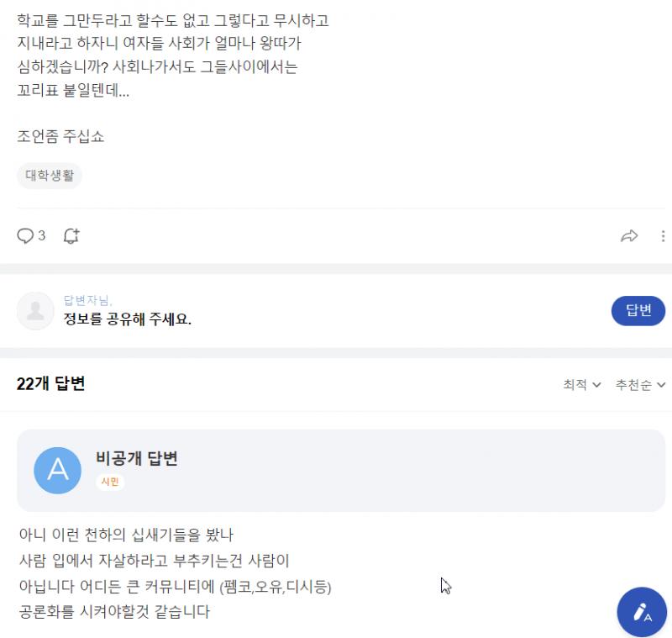The width and height of the screenshot is (672, 638).
Task: Click the '정보를 공유해 주세요.' prompt
Action: (128, 319)
